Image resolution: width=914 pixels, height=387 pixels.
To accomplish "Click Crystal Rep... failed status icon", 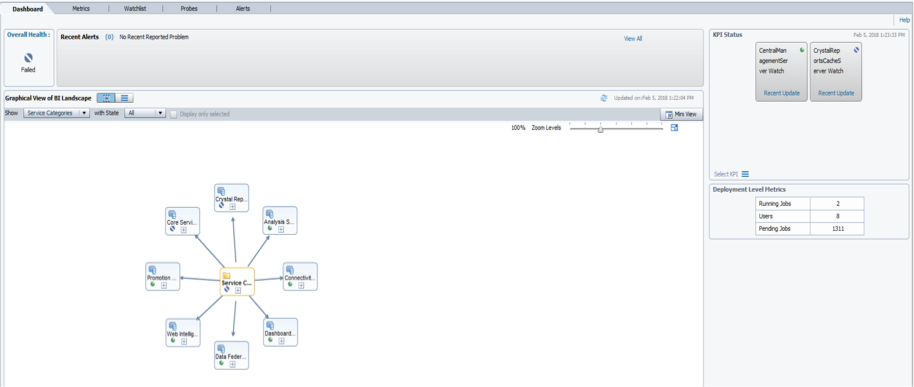I will click(222, 206).
